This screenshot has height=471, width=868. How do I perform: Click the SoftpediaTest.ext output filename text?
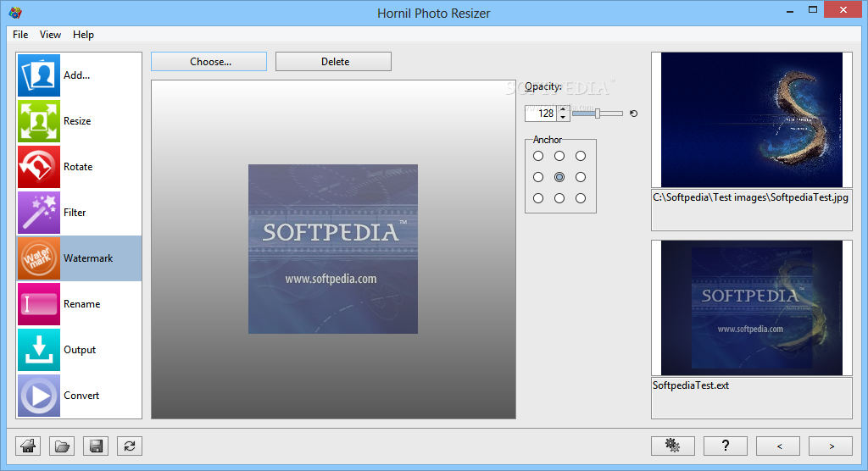point(691,385)
